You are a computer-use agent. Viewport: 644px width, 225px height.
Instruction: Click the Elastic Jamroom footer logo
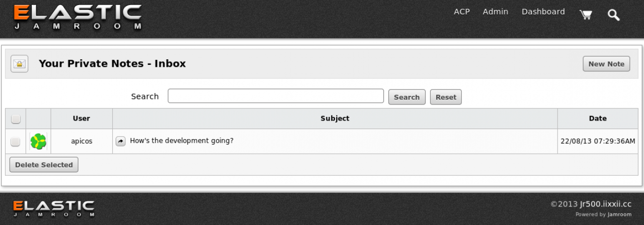53,208
